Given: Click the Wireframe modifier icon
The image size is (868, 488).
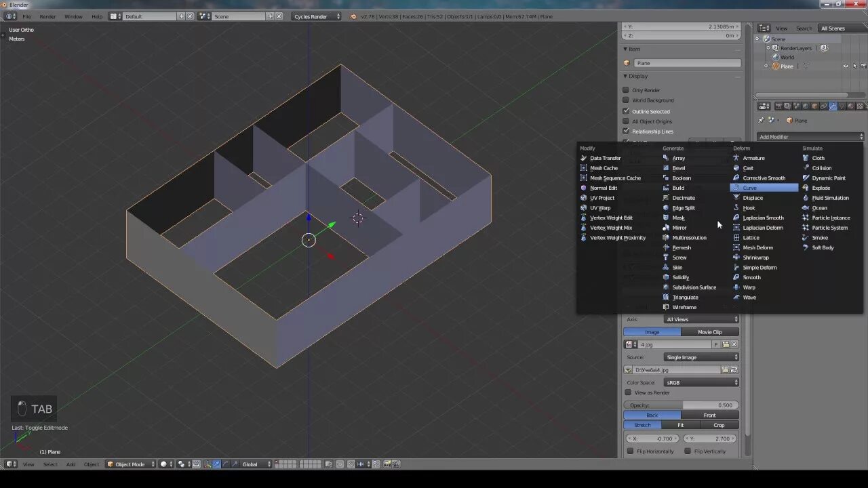Looking at the screenshot, I should 666,307.
